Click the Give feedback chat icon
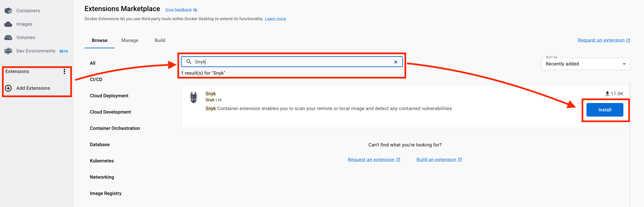This screenshot has height=207, width=644. click(195, 10)
